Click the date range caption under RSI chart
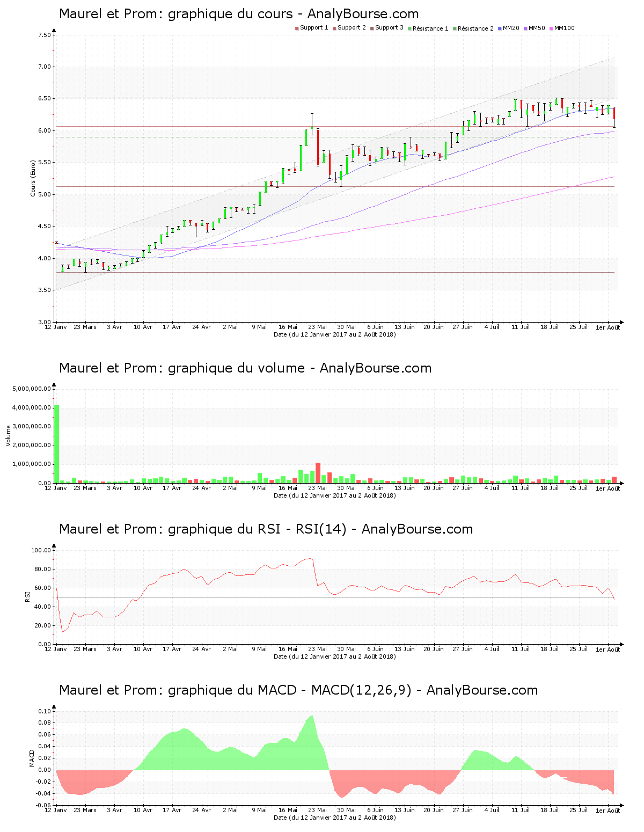Screen dimensions: 644x832 [335, 656]
